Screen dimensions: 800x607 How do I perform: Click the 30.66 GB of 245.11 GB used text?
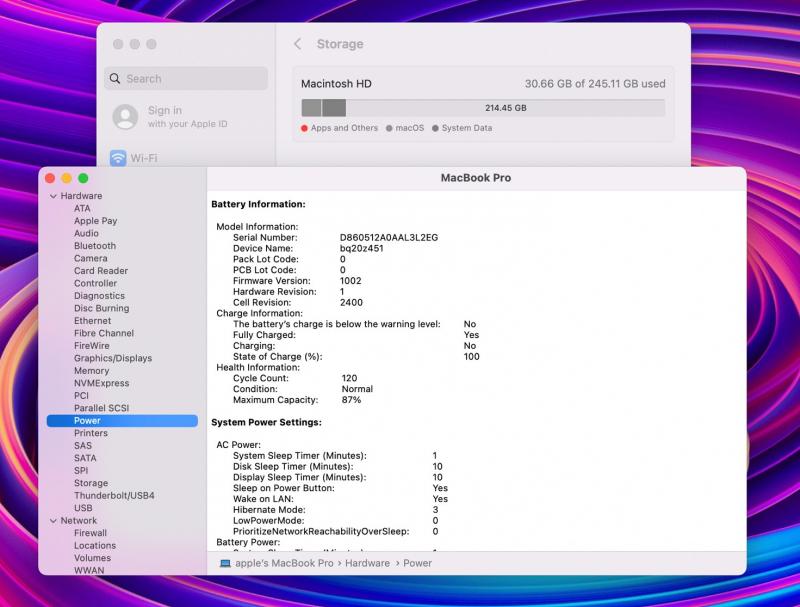click(595, 84)
